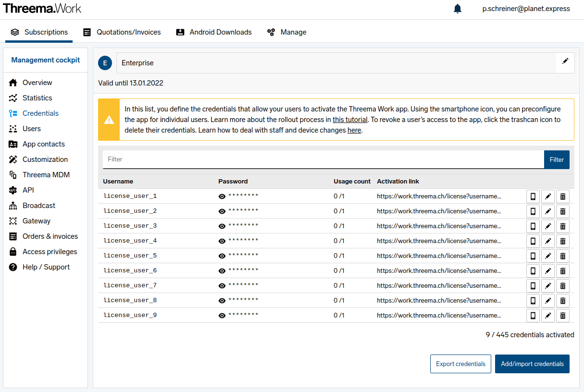Screen dimensions: 584x392
Task: Select Overview in the sidebar
Action: [x=31, y=83]
